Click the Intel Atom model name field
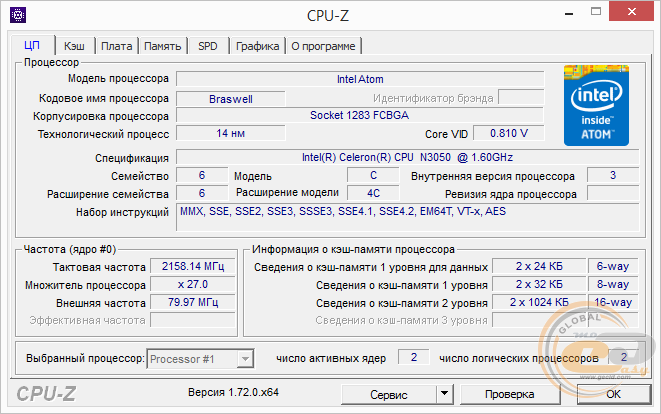Image resolution: width=661 pixels, height=414 pixels. coord(360,79)
